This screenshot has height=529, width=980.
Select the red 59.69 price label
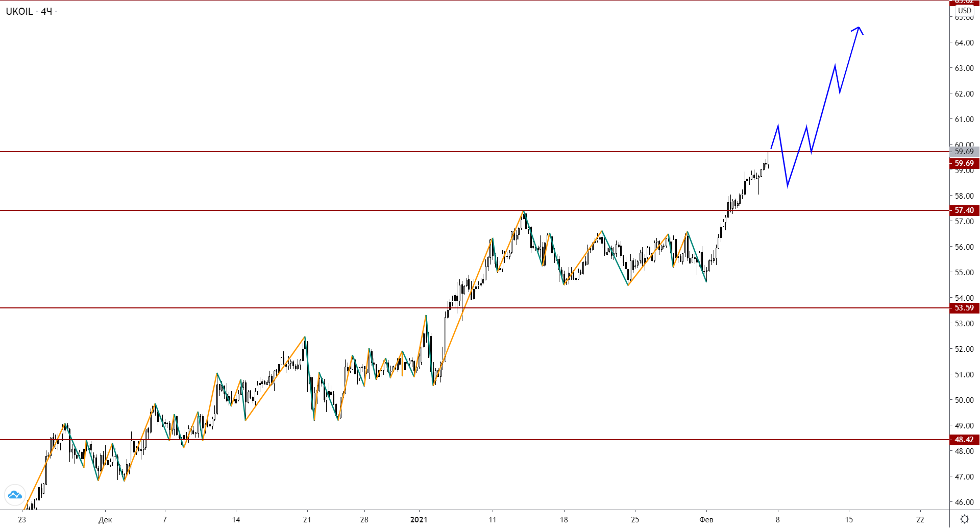coord(964,163)
